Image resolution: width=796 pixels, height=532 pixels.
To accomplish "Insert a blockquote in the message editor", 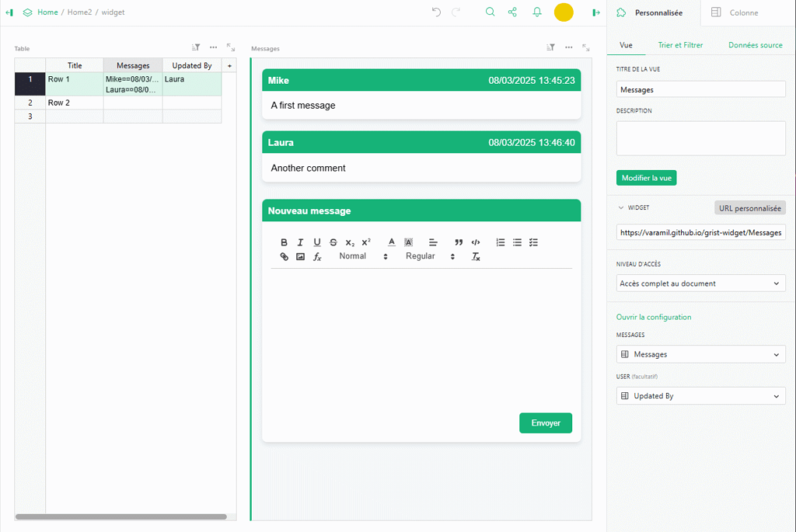I will [x=459, y=242].
